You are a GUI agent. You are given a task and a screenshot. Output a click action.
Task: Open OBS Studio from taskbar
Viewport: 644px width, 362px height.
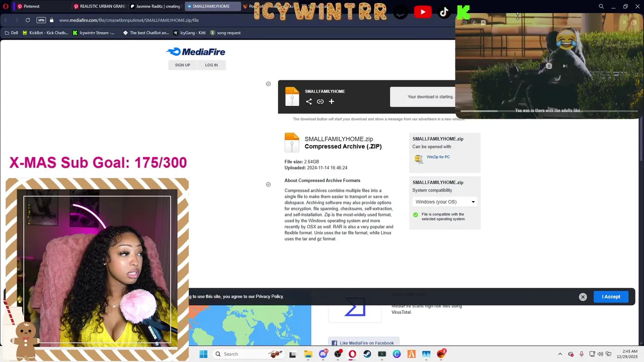338,354
